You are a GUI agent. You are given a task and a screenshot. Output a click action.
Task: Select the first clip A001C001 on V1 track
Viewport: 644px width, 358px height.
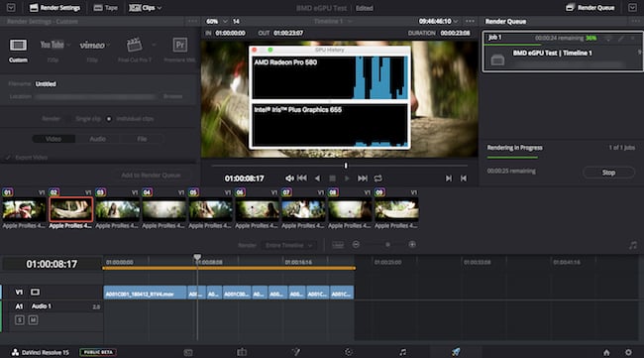(x=145, y=293)
